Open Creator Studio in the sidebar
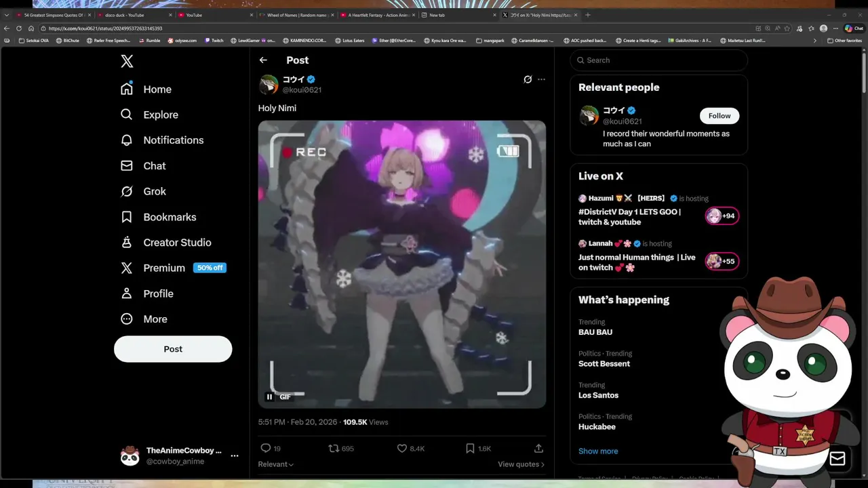Screen dimensions: 868x488 click(x=165, y=243)
